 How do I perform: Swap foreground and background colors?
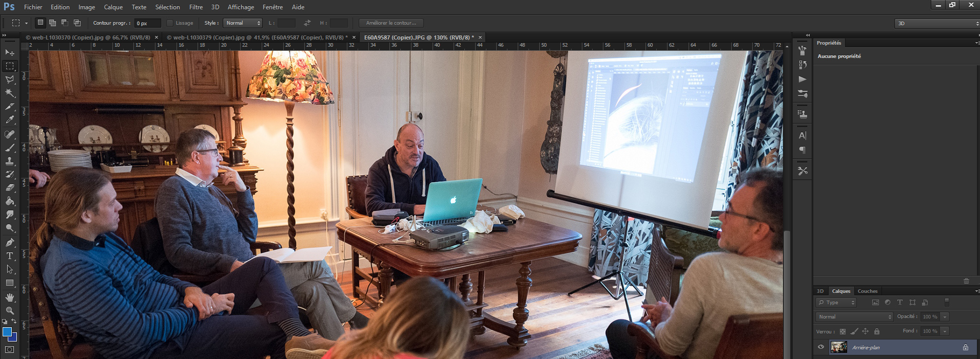(x=14, y=322)
